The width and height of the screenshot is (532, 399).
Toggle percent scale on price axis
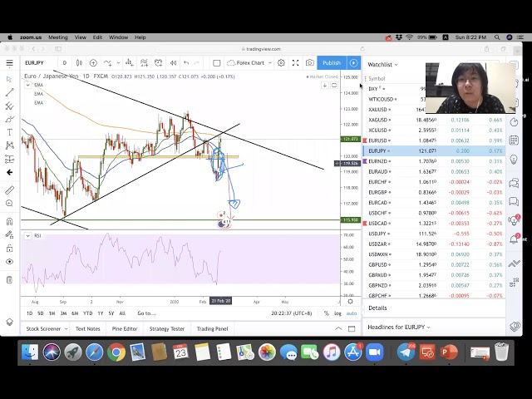coord(326,313)
